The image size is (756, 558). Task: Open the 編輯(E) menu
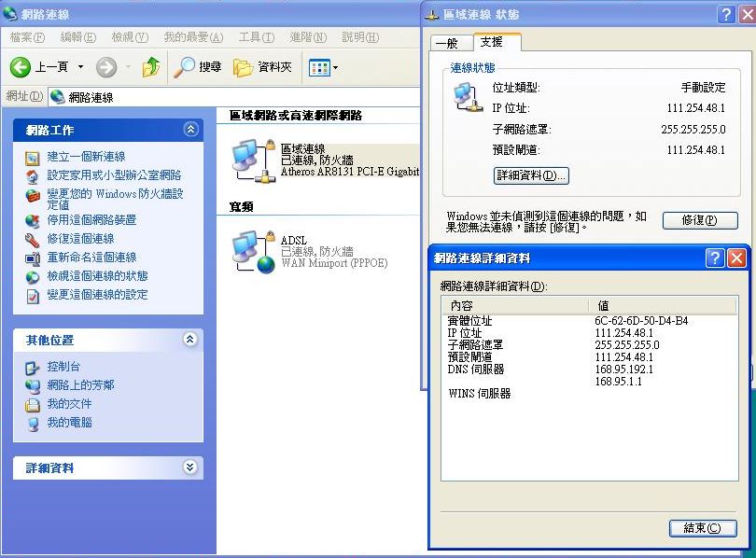click(78, 37)
